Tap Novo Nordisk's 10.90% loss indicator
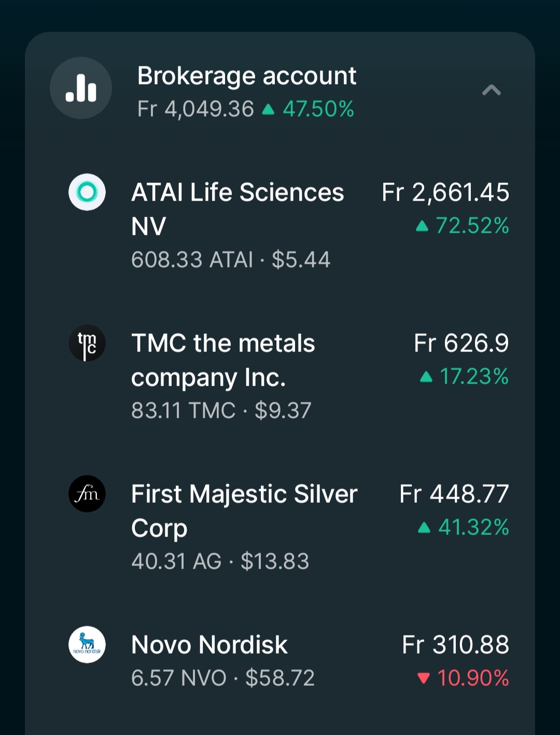The width and height of the screenshot is (560, 735). click(464, 678)
